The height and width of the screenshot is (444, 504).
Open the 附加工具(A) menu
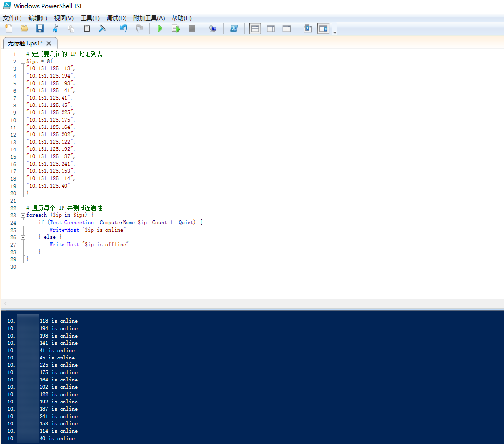click(149, 18)
